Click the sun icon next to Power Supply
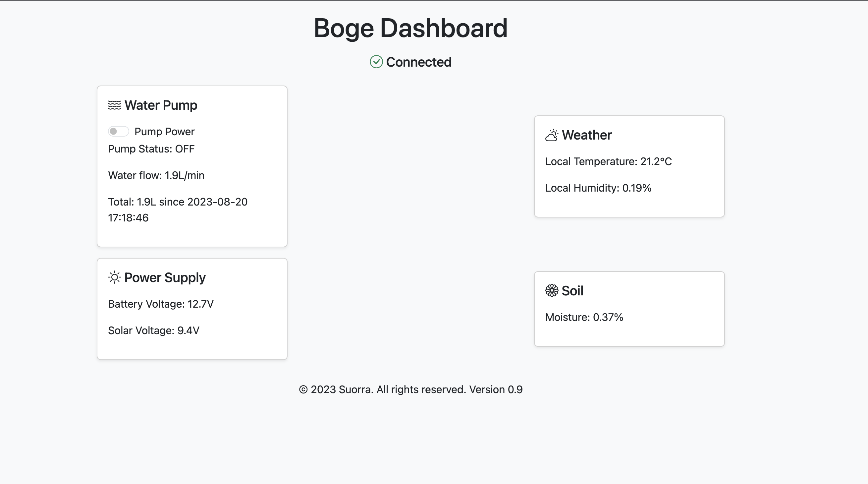Image resolution: width=868 pixels, height=484 pixels. point(115,277)
